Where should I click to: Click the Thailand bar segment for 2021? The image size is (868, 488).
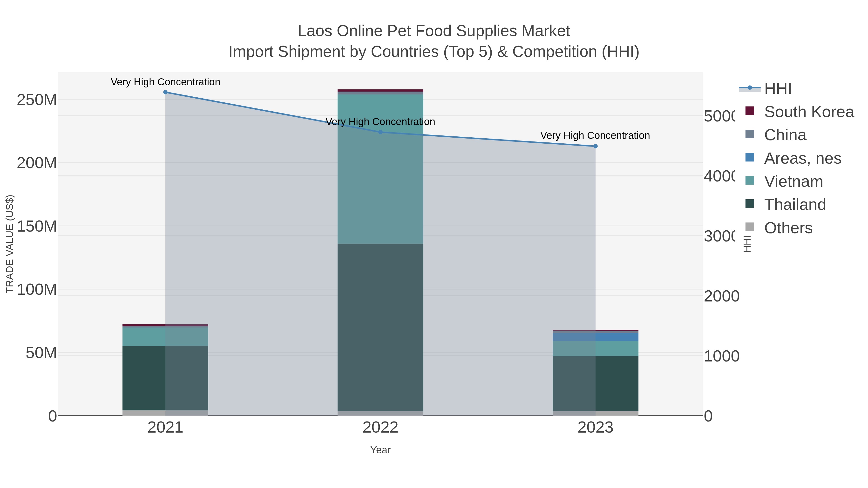[165, 378]
